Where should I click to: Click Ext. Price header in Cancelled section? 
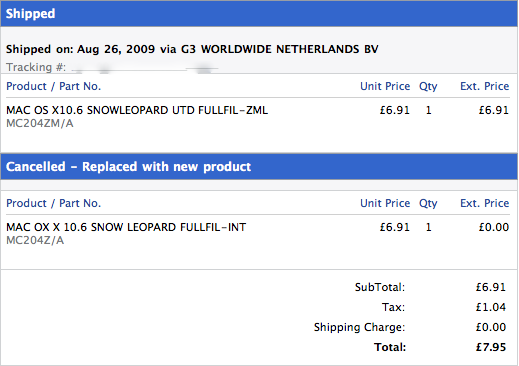coord(485,203)
